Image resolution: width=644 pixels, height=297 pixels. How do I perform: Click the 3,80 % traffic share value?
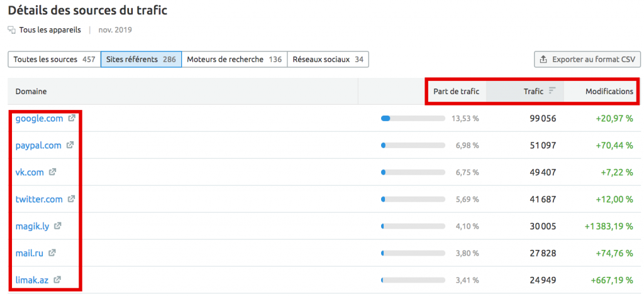(x=467, y=253)
